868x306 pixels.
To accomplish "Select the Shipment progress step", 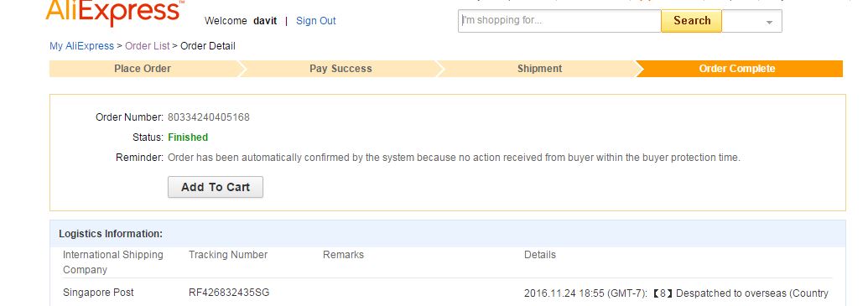I will [x=539, y=69].
